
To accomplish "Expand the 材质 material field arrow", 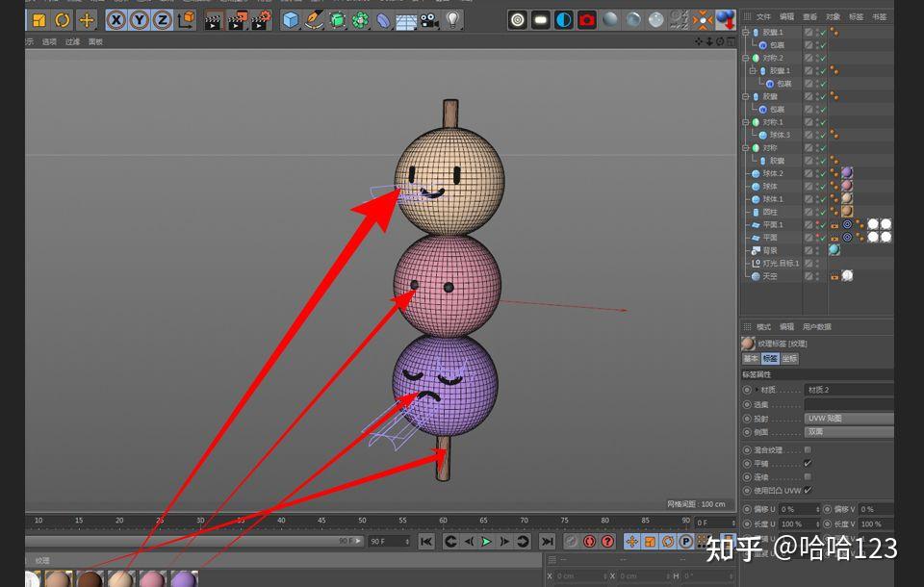I will (x=757, y=390).
